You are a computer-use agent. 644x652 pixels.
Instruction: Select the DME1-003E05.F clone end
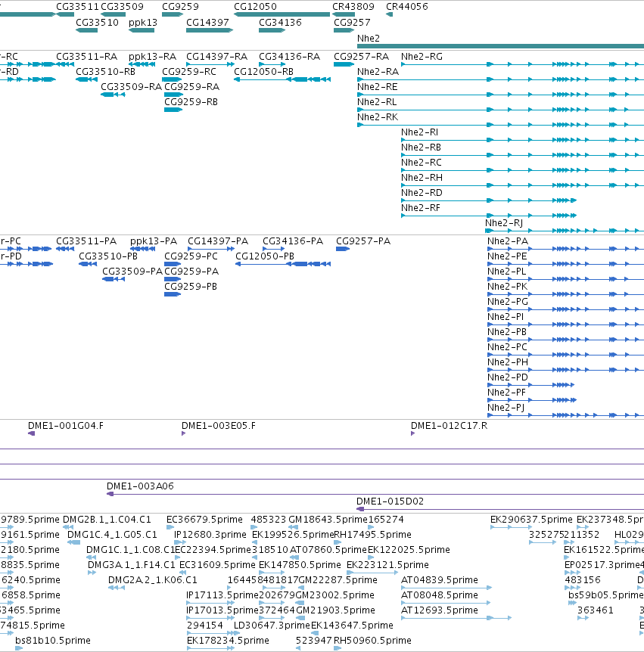click(x=183, y=433)
